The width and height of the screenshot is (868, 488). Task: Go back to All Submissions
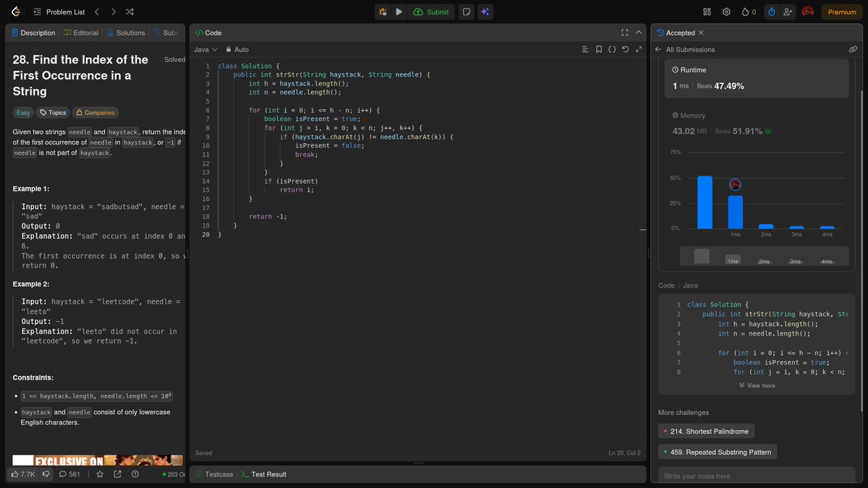pyautogui.click(x=684, y=49)
